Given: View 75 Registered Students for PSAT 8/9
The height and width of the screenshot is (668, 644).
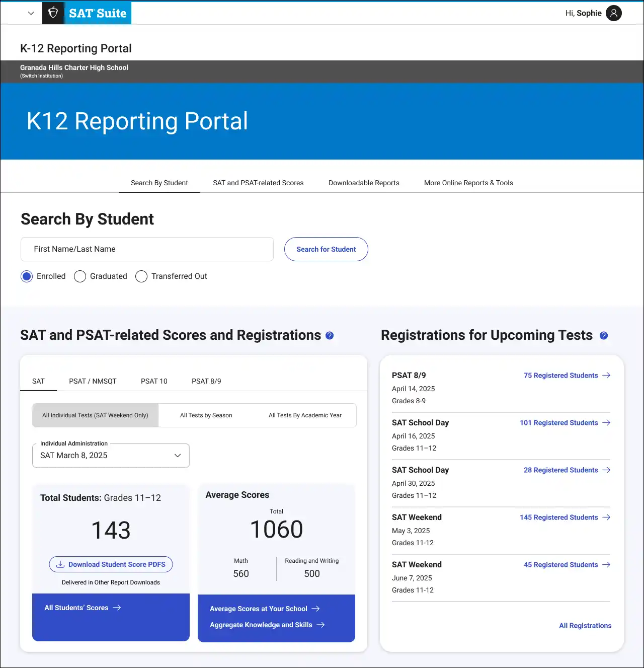Looking at the screenshot, I should coord(567,376).
